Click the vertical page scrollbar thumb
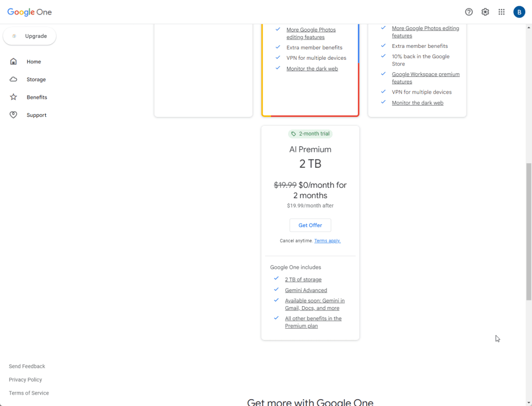This screenshot has height=406, width=532. (x=529, y=231)
